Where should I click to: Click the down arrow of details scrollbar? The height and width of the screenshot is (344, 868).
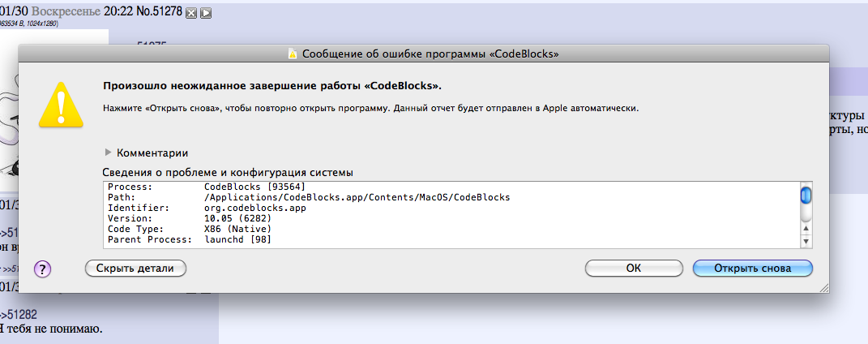(806, 241)
